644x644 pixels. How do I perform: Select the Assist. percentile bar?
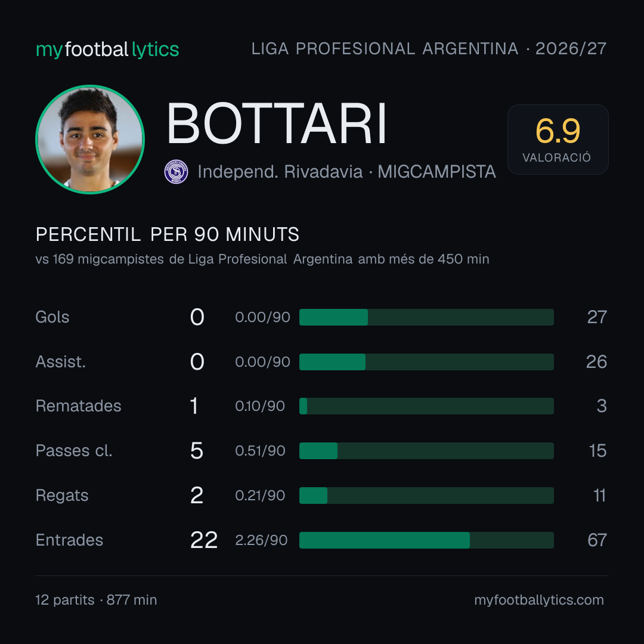click(x=426, y=362)
